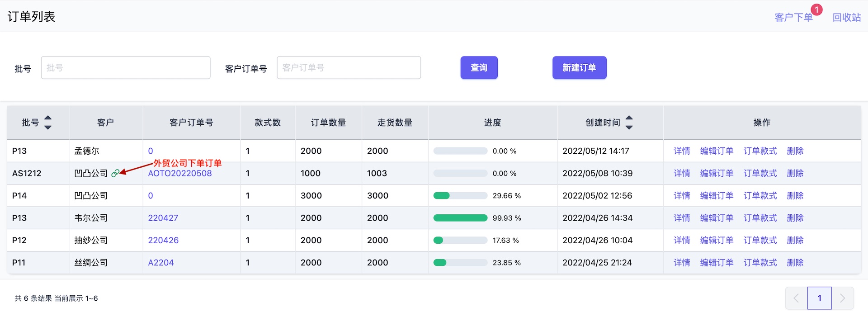Click the 17.63 % progress bar

coord(460,240)
